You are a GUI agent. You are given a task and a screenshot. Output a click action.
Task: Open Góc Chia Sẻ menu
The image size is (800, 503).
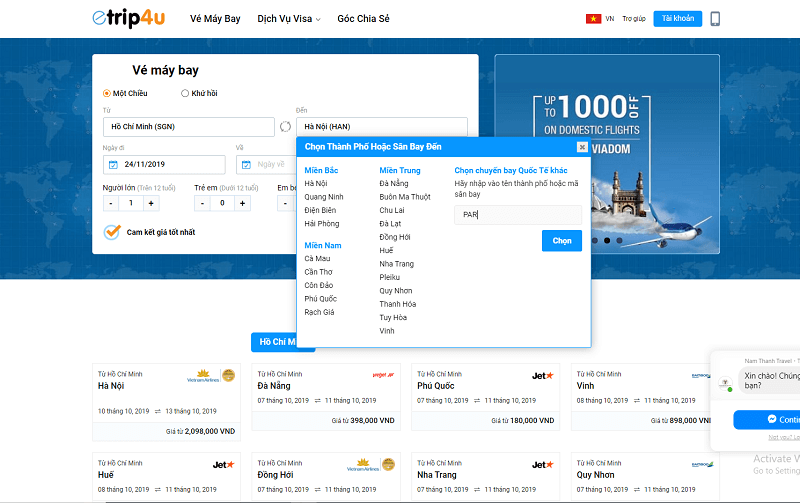coord(363,19)
